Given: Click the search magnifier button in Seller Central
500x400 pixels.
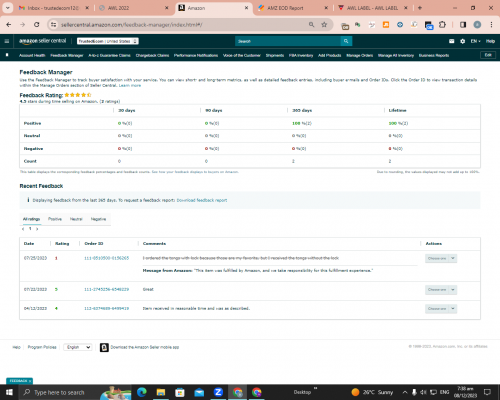Looking at the screenshot, I should [x=346, y=41].
